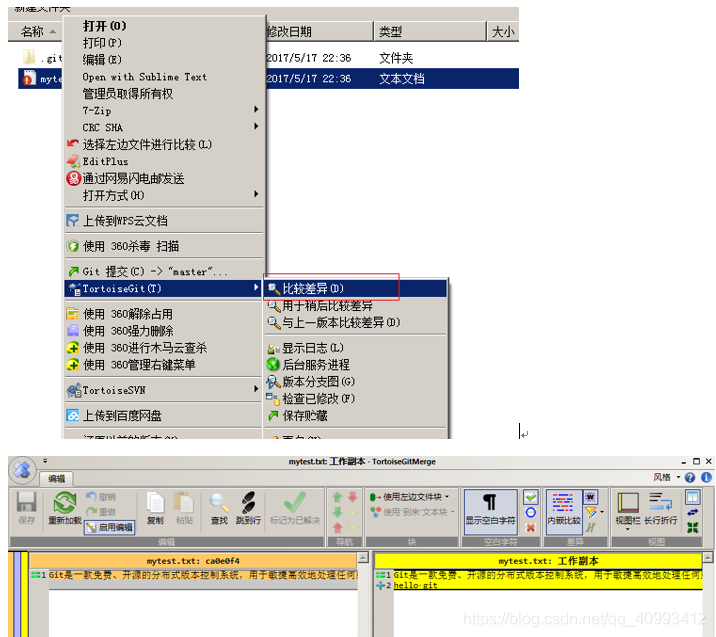Viewport: 716px width, 637px height.
Task: Click the red down arrow navigation icon
Action: coord(353,497)
